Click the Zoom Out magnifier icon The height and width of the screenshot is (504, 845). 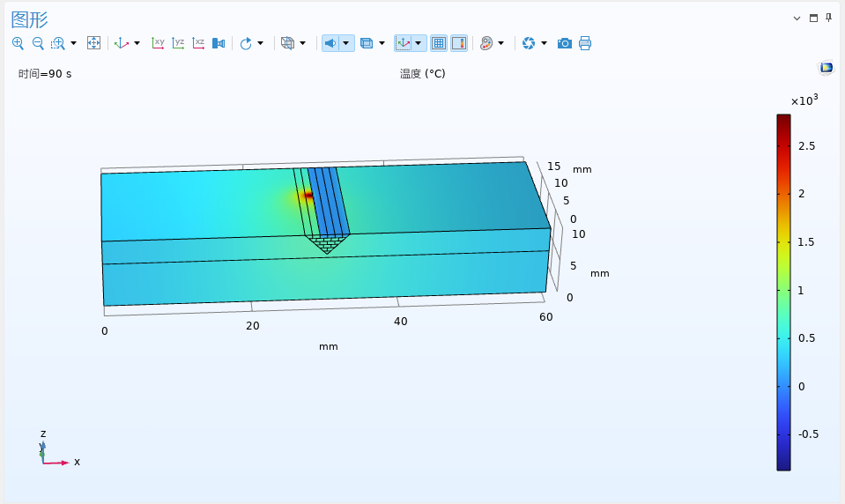(38, 43)
